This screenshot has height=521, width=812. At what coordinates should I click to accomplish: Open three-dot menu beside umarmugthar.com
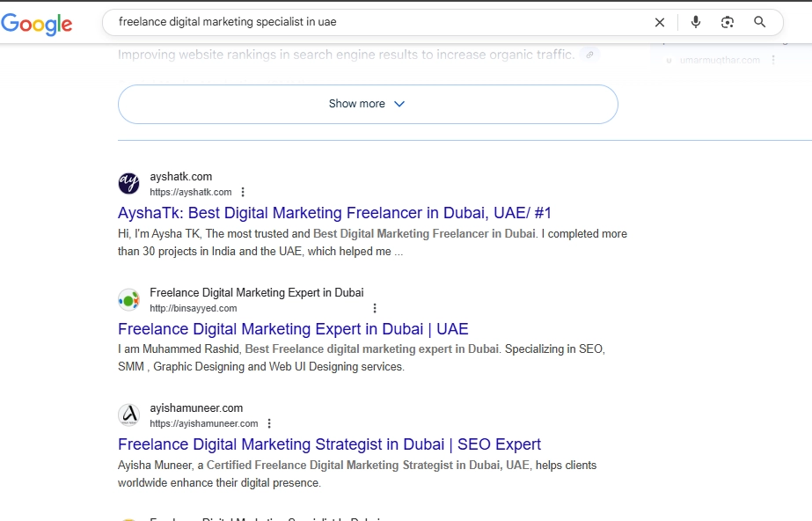click(x=773, y=60)
